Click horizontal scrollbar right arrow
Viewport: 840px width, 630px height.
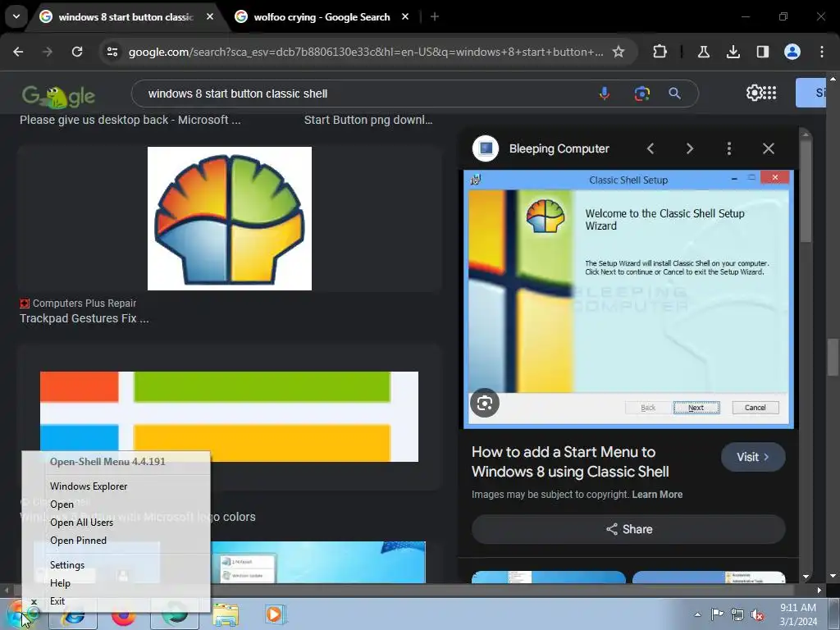[x=819, y=591]
